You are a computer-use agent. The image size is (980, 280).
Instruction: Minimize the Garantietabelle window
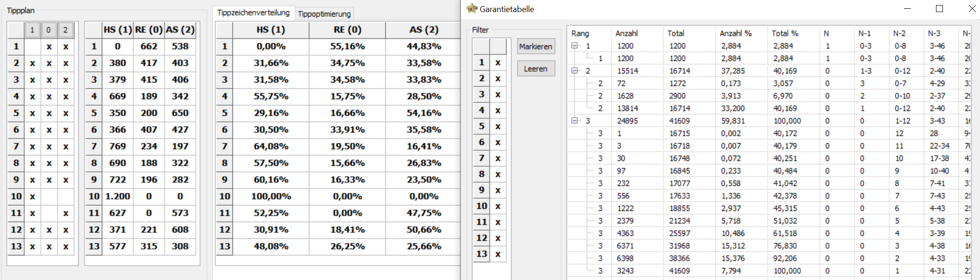[x=907, y=8]
